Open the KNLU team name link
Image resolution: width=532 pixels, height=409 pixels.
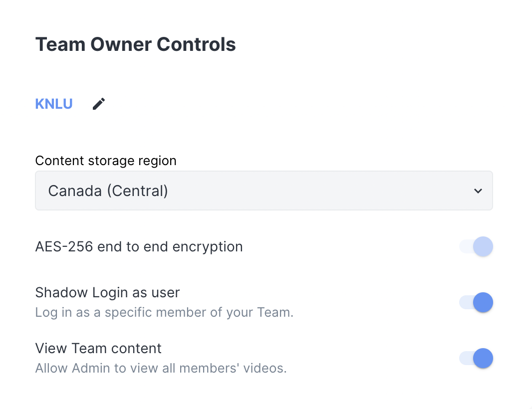[x=54, y=104]
